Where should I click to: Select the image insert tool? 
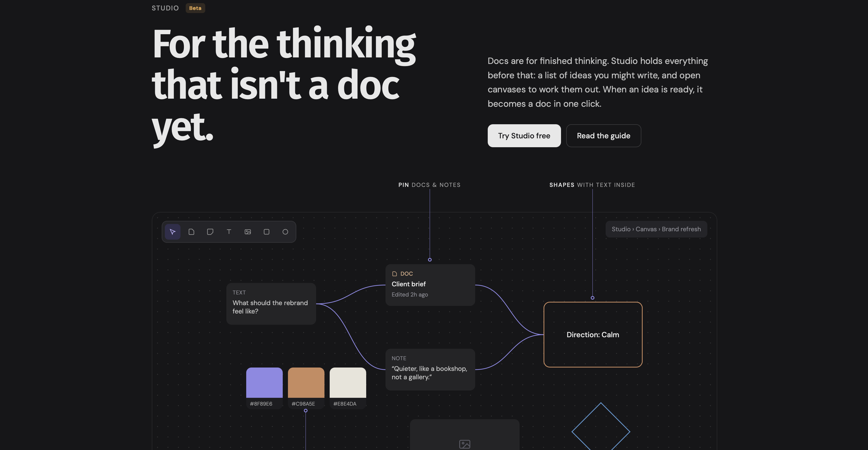pos(248,232)
